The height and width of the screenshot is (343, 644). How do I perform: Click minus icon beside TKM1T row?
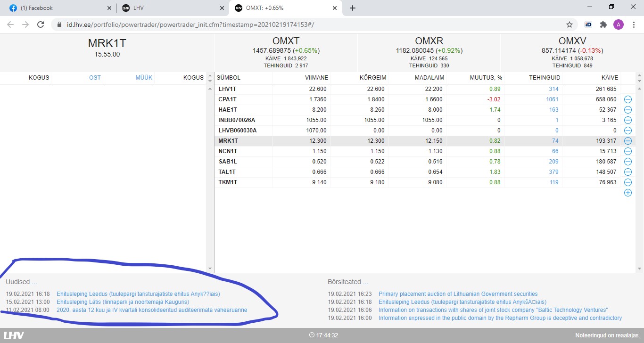coord(627,182)
